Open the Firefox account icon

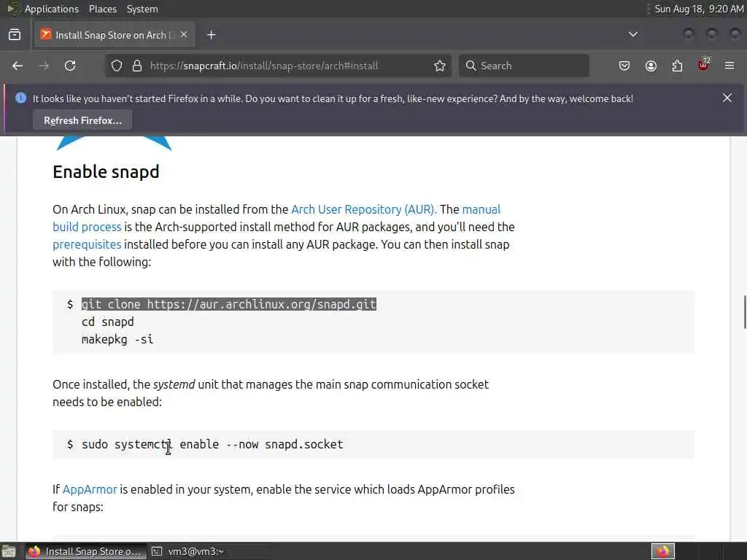651,66
